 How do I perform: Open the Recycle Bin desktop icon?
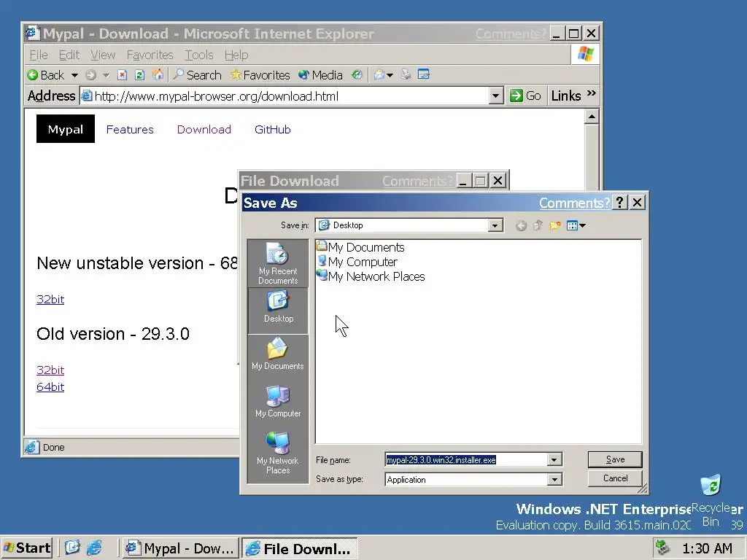pyautogui.click(x=711, y=500)
